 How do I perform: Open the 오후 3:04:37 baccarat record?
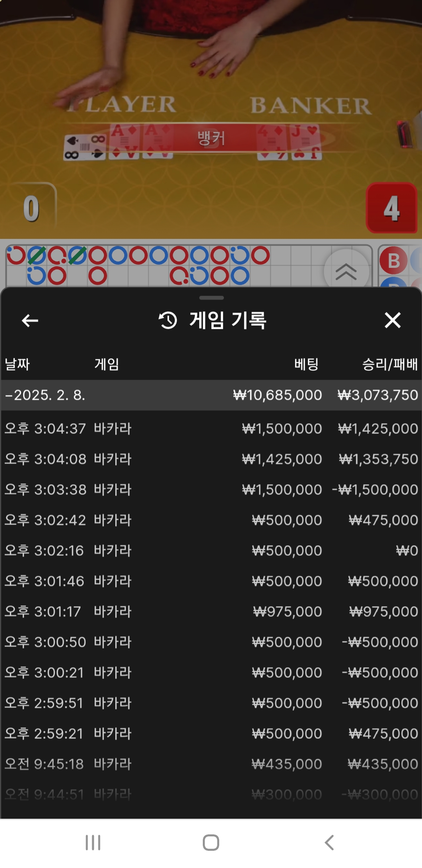tap(211, 429)
